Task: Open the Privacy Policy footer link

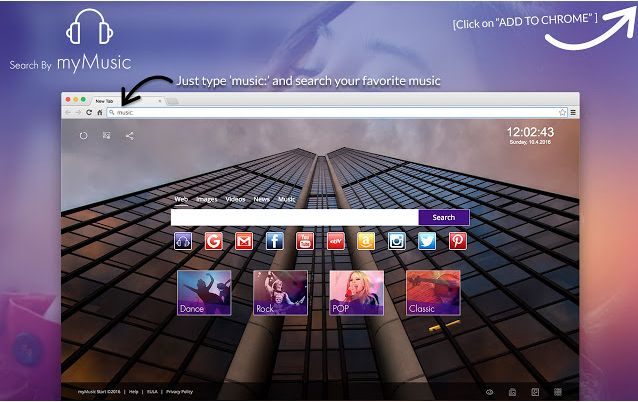Action: pos(179,392)
